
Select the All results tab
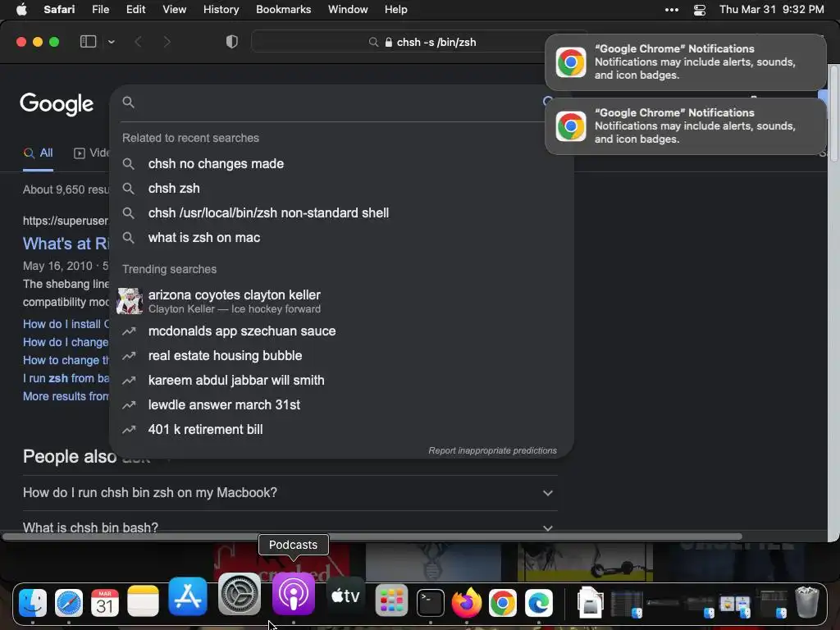[x=38, y=153]
